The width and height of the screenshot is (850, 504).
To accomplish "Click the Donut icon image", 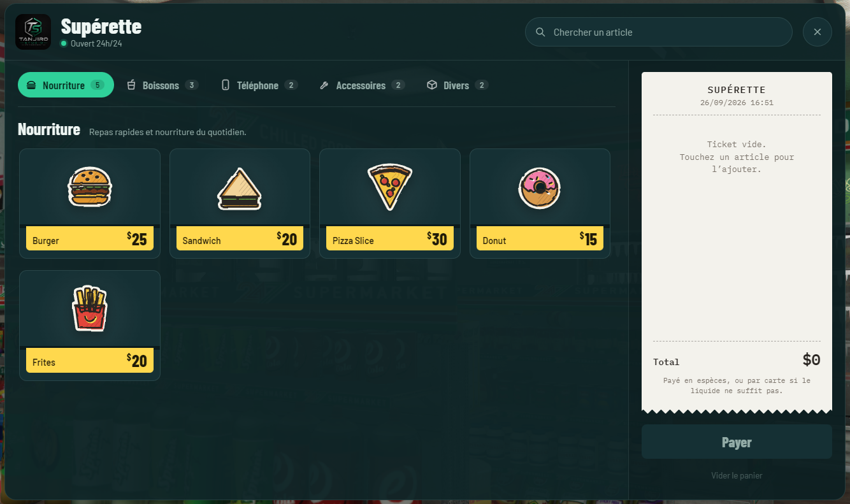I will point(540,188).
